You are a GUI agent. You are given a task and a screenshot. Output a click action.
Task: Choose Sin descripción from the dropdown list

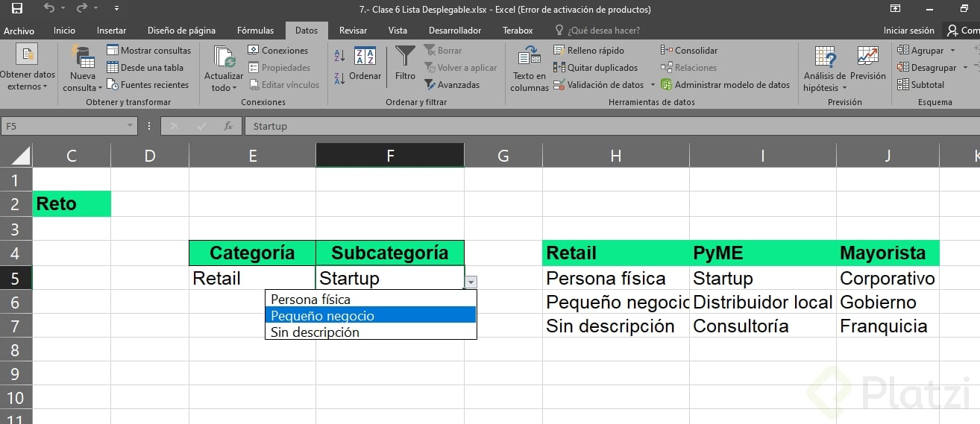tap(371, 332)
